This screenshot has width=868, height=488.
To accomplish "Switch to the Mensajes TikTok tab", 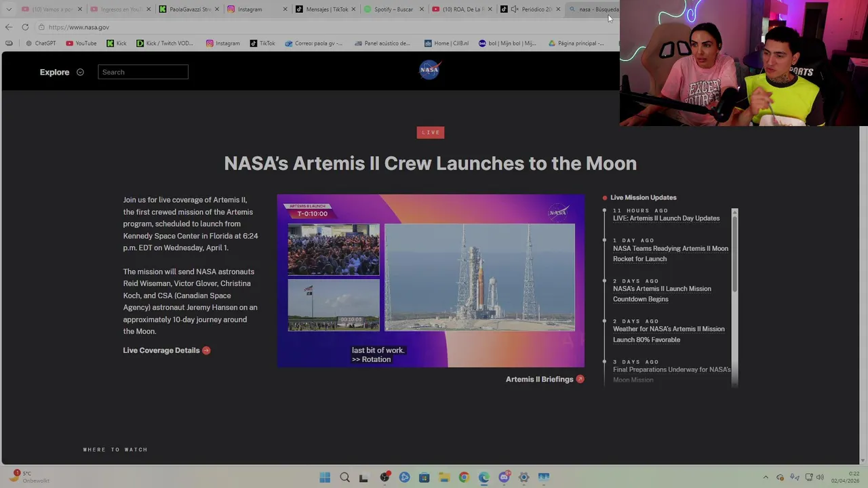I will point(327,9).
